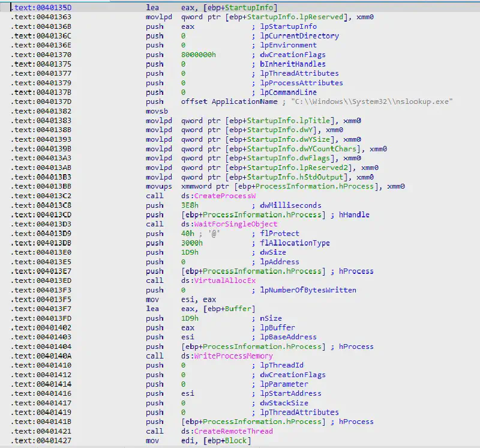
Task: Select the movups instruction mnemonic
Action: tap(157, 187)
